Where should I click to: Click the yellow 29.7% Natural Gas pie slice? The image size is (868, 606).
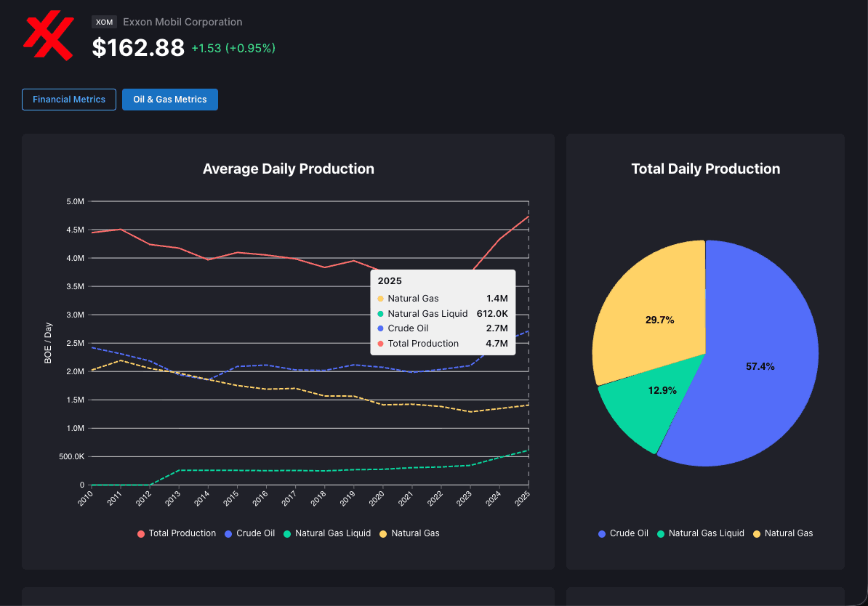coord(660,320)
